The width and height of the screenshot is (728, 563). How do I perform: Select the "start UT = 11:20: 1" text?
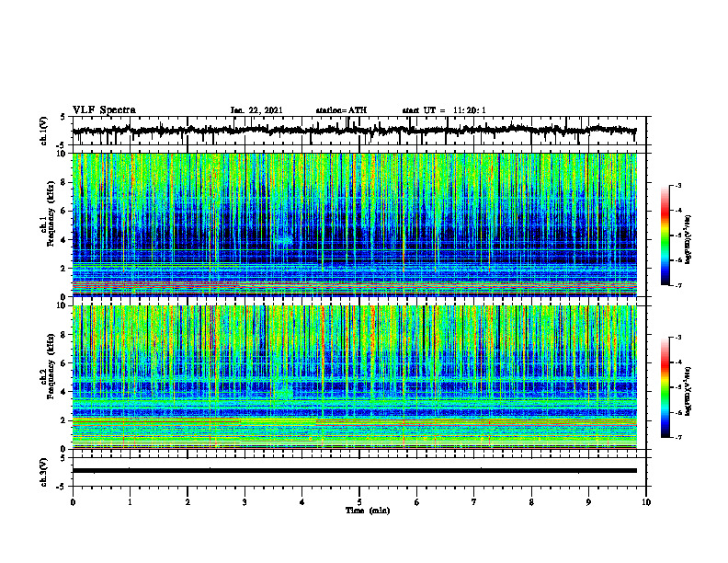444,110
